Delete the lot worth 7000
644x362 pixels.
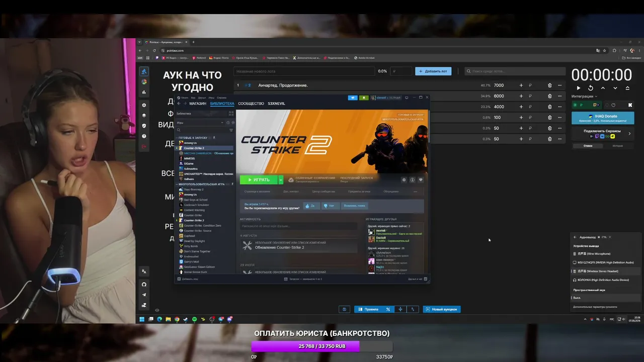(x=549, y=85)
